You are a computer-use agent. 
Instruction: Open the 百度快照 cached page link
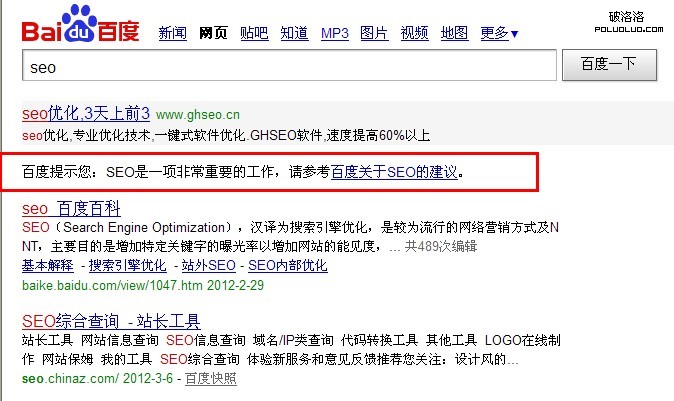pyautogui.click(x=211, y=379)
